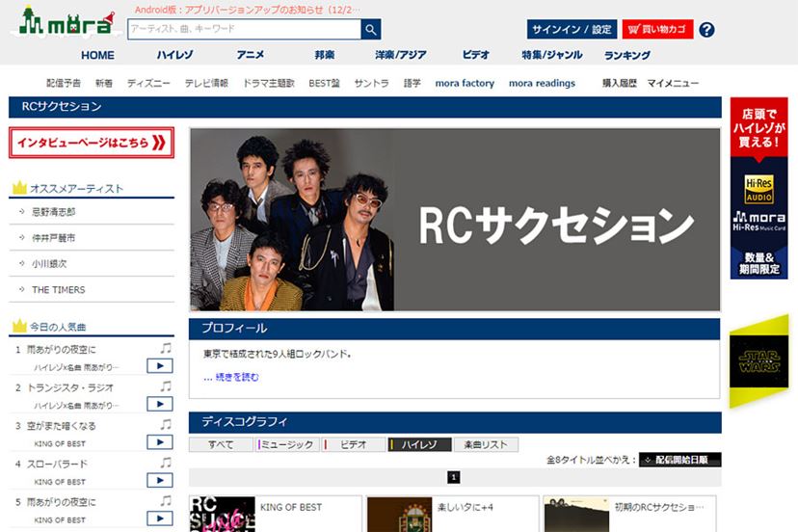
Task: Click the music note icon for track 5
Action: pos(166,501)
